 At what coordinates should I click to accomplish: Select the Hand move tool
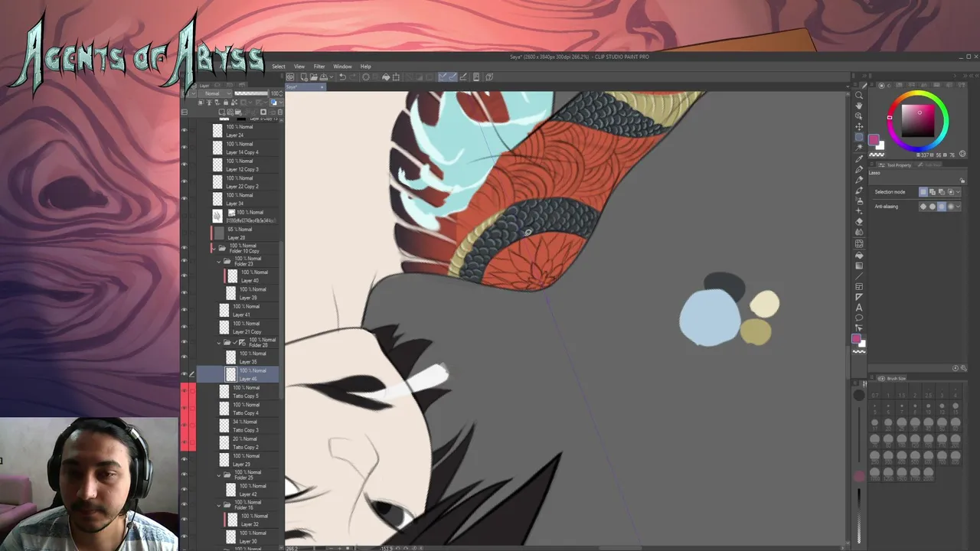(859, 106)
